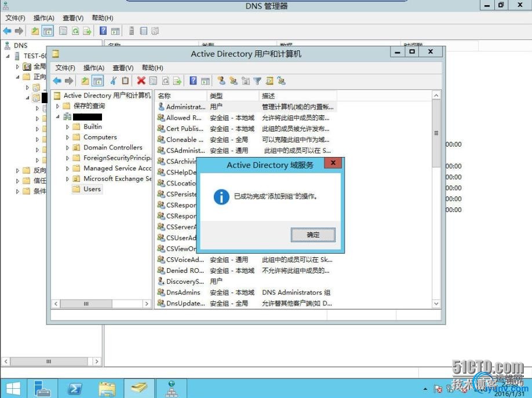Image resolution: width=532 pixels, height=398 pixels.
Task: Click Export list icon in AD Users toolbar
Action: (177, 81)
